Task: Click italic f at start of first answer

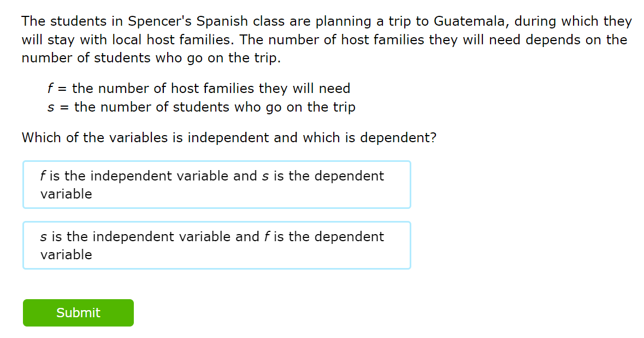Action: pos(43,176)
